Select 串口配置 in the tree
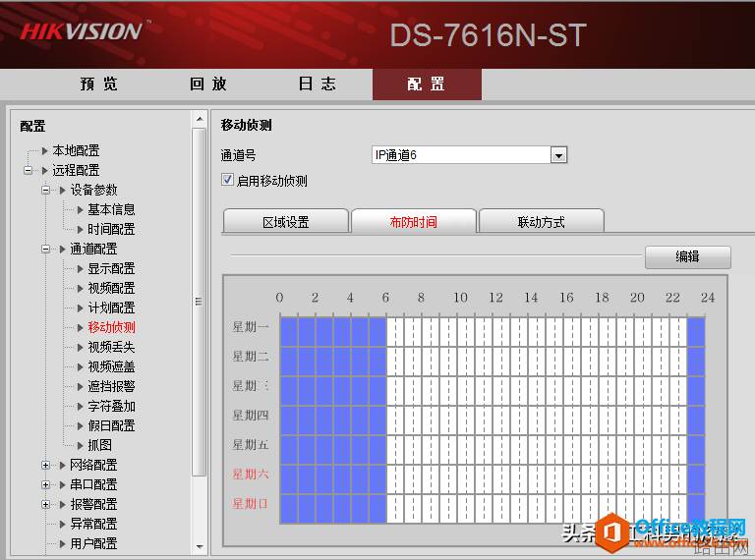Image resolution: width=755 pixels, height=560 pixels. 94,484
